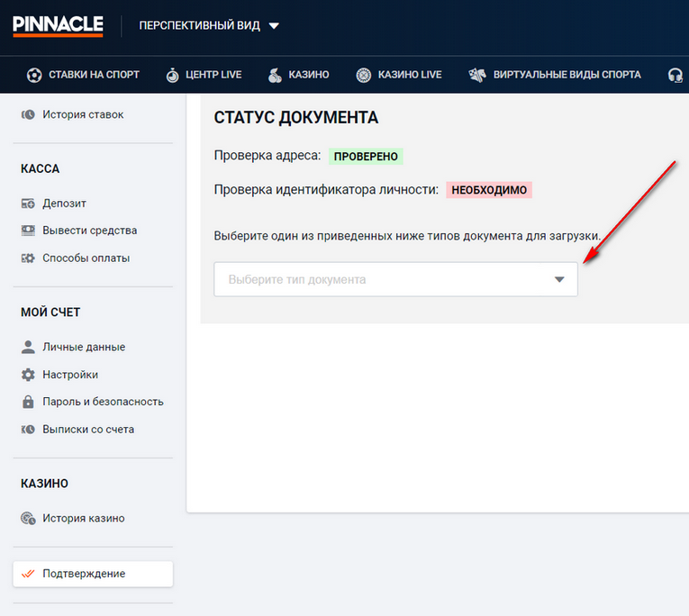The width and height of the screenshot is (689, 616).
Task: Click the Способы оплаты gear-card icon
Action: tap(28, 258)
